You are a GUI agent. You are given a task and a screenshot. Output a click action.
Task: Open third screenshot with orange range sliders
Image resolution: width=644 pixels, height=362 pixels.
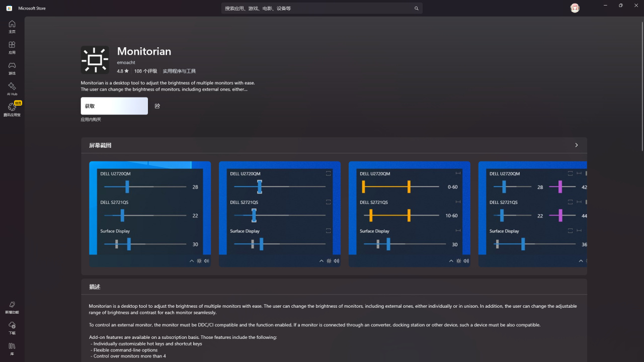pos(410,214)
